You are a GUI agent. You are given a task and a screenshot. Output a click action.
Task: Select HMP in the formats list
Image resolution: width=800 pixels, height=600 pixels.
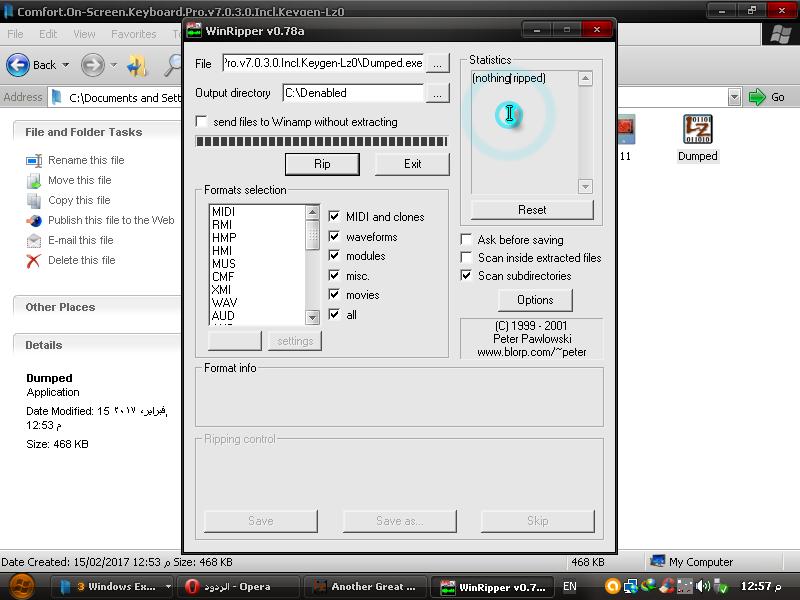224,238
